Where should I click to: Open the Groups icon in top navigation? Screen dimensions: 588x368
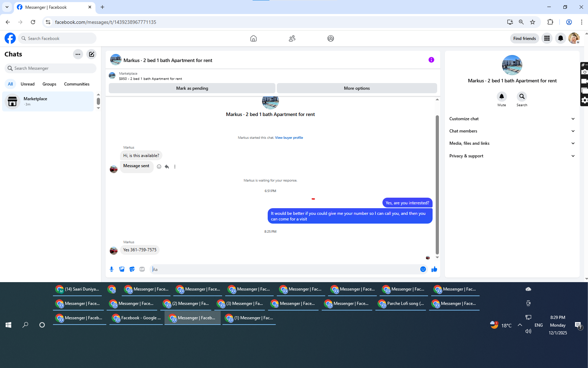[330, 39]
